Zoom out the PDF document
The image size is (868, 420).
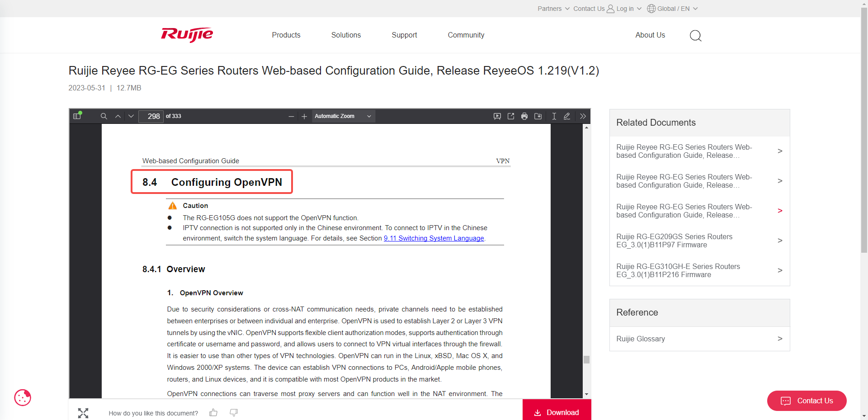click(x=291, y=116)
